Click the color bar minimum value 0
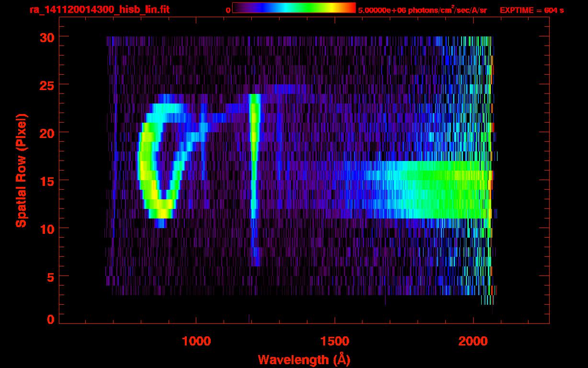The image size is (588, 368). click(228, 10)
